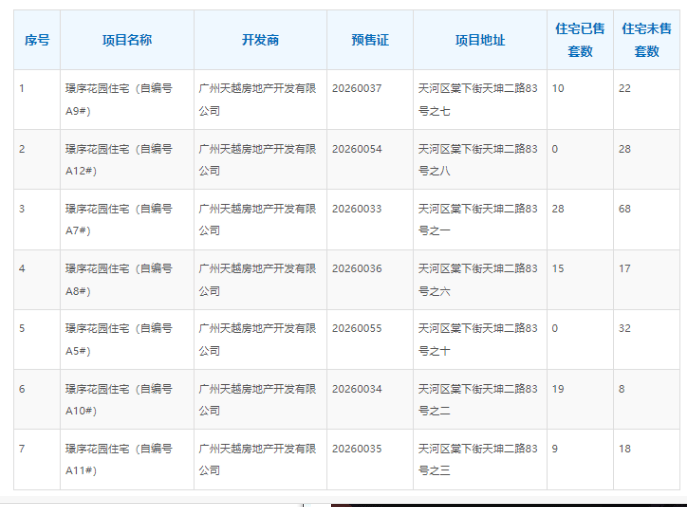This screenshot has height=507, width=687.
Task: Select project 璟序花园住宅 (自编号A7#)
Action: coord(118,219)
